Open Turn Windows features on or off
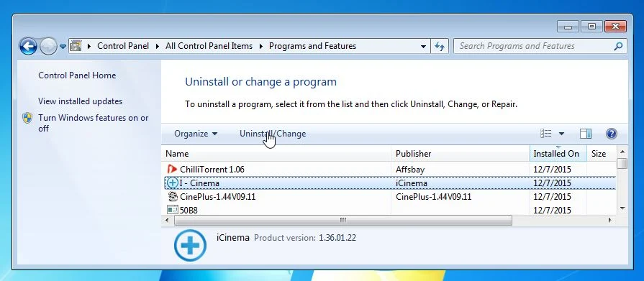This screenshot has width=644, height=281. 94,123
